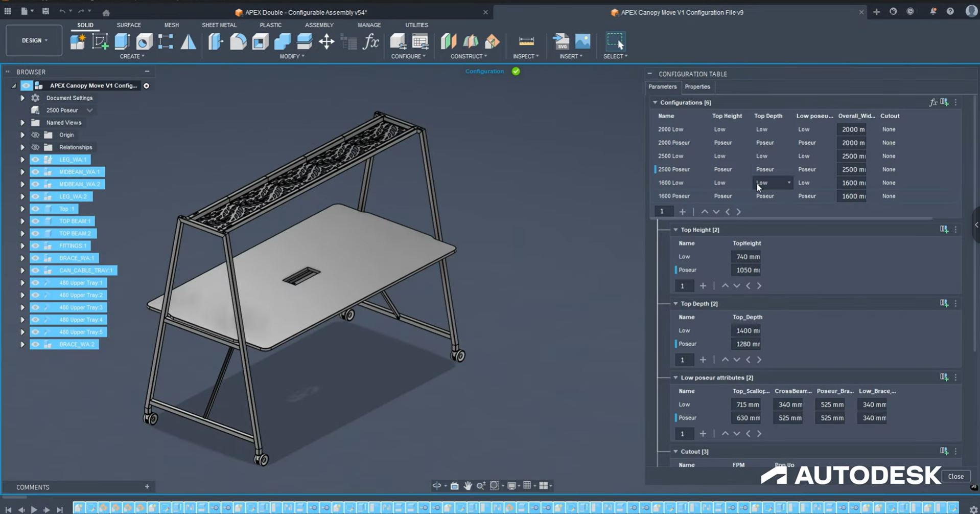The image size is (980, 514).
Task: Select the Extrude tool in the Create group
Action: pos(122,41)
